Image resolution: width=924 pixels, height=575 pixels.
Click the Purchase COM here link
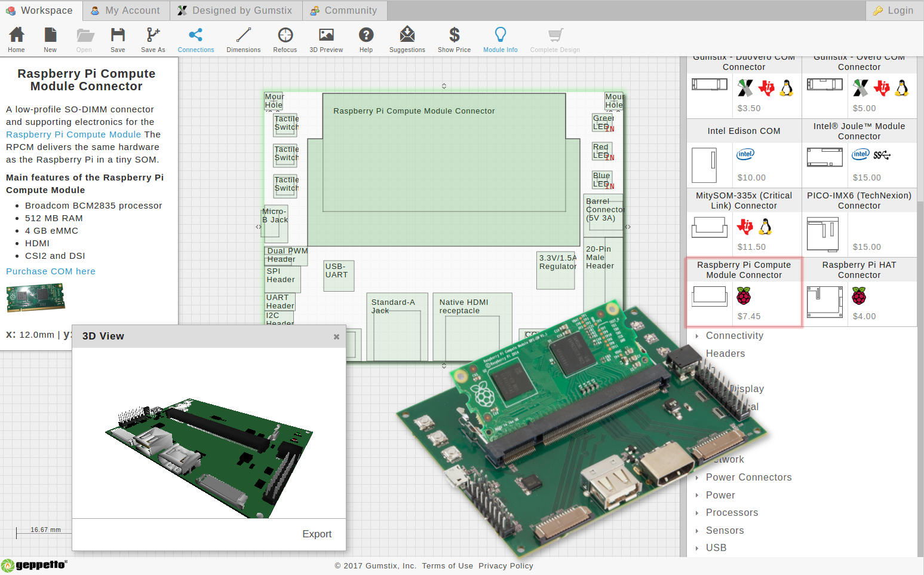tap(51, 271)
